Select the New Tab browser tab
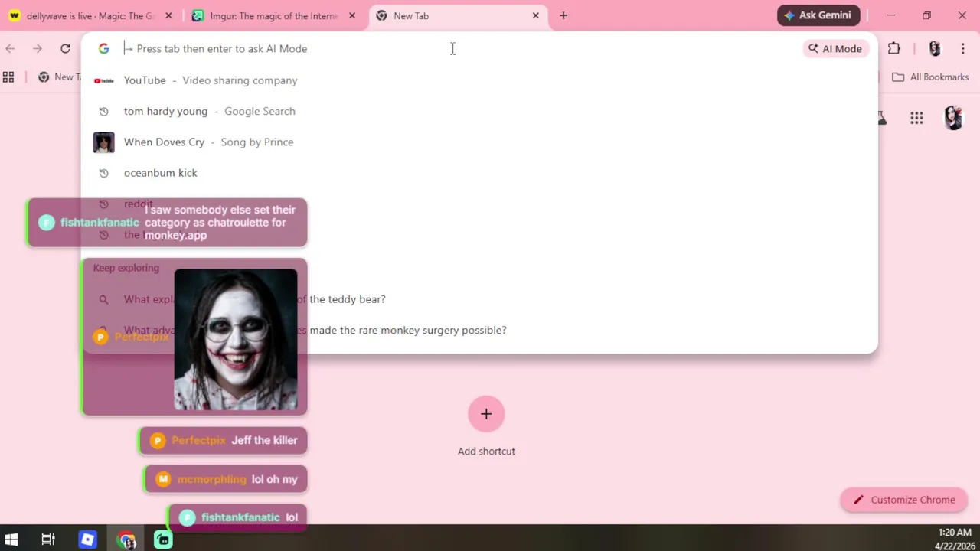 [458, 15]
